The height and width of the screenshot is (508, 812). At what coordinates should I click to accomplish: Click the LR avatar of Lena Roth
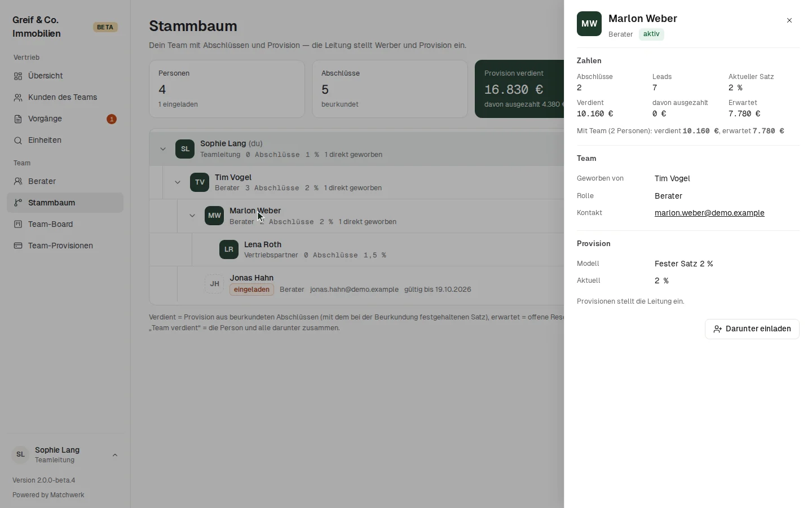click(x=229, y=249)
